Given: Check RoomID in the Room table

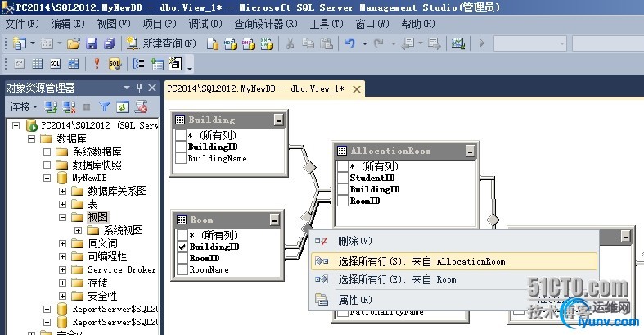Looking at the screenshot, I should coord(182,258).
